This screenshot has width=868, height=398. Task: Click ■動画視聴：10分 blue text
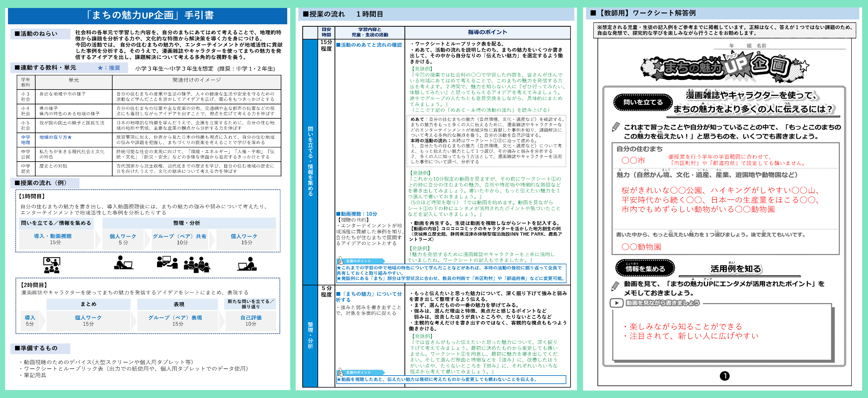click(x=357, y=214)
